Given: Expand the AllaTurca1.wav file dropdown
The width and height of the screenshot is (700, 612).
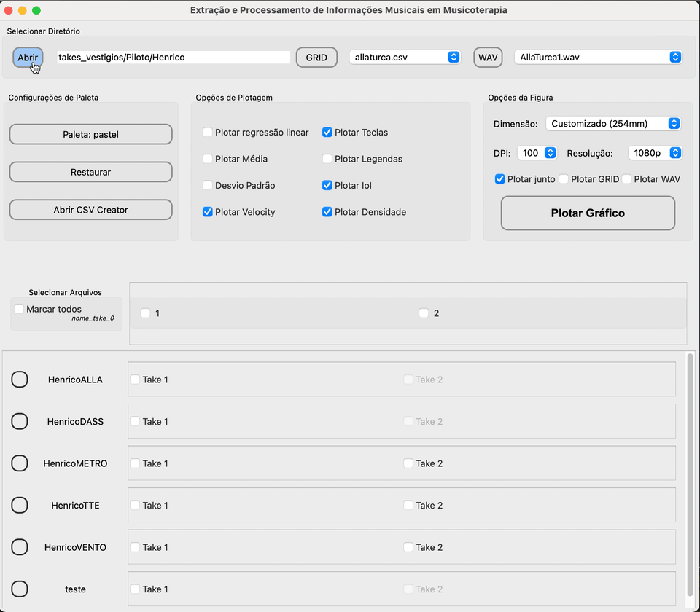Looking at the screenshot, I should (598, 58).
